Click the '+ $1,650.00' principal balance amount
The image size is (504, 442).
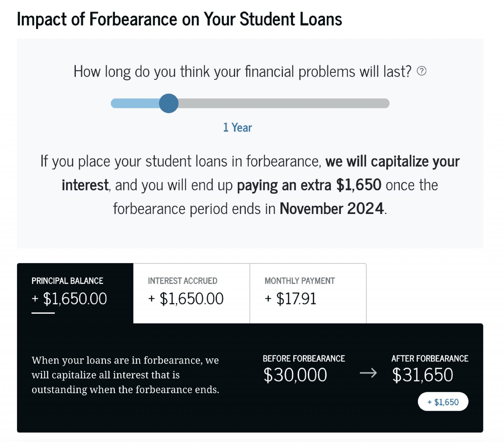[x=69, y=299]
